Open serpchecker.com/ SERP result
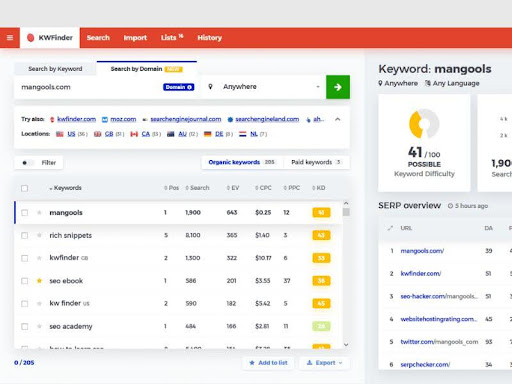The height and width of the screenshot is (384, 512). click(425, 364)
